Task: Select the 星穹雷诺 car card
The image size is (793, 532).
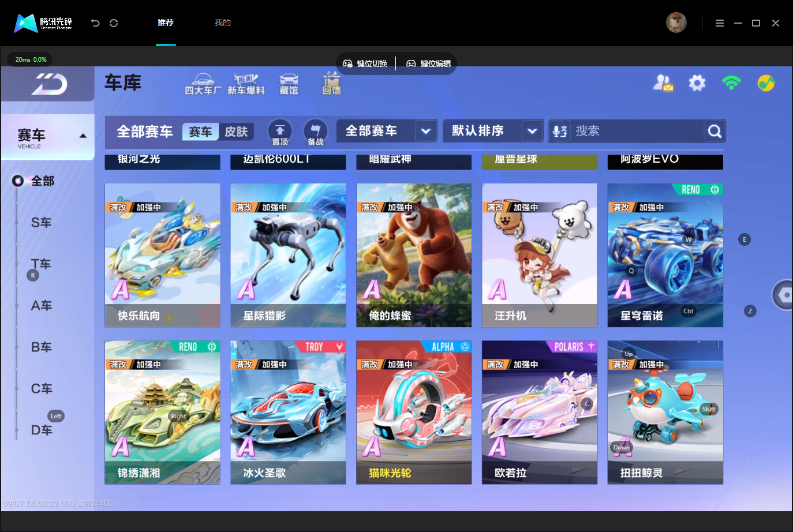Action: point(665,255)
